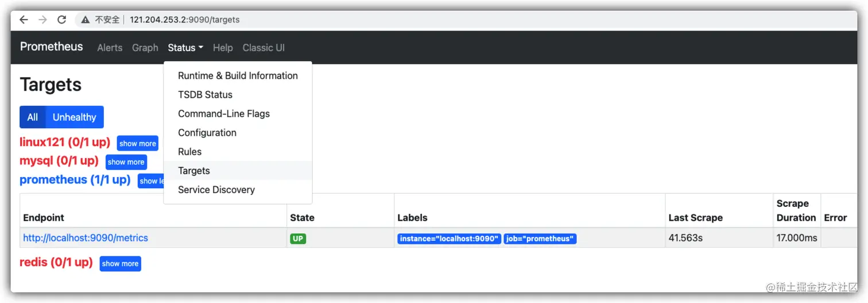The width and height of the screenshot is (868, 303).
Task: Choose Command-Line Flags entry
Action: (x=238, y=113)
